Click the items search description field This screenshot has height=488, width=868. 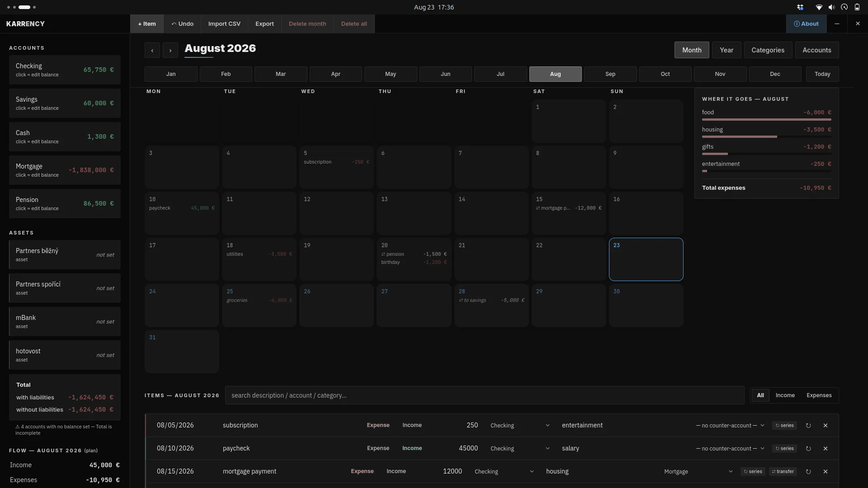click(x=485, y=396)
